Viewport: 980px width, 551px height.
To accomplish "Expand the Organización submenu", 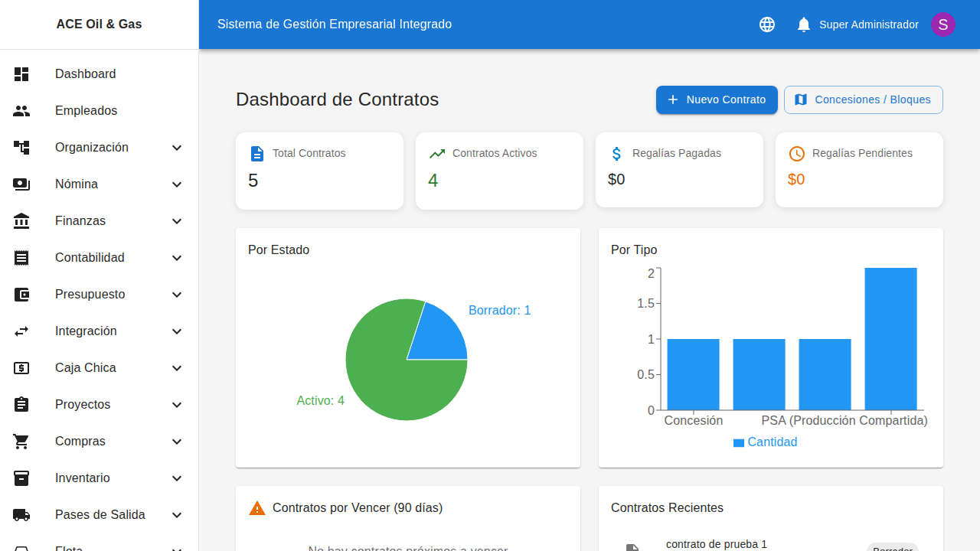I will (x=177, y=147).
